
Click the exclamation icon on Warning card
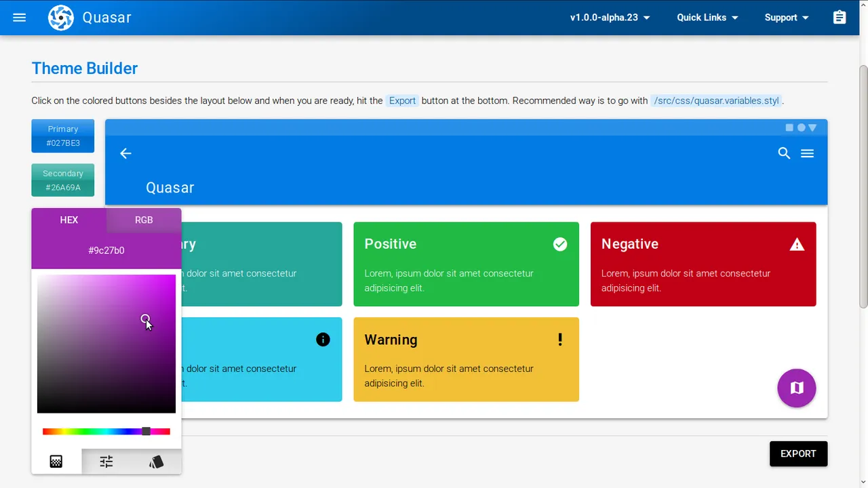[x=560, y=340]
